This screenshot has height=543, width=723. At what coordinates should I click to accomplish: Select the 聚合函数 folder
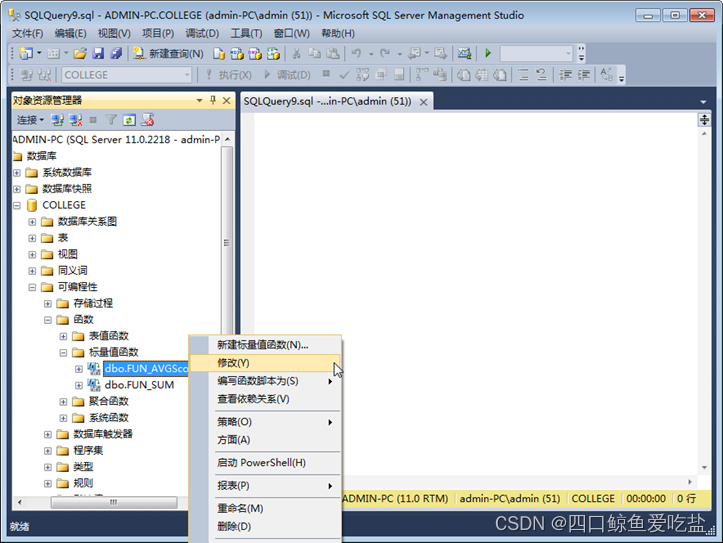(x=109, y=401)
